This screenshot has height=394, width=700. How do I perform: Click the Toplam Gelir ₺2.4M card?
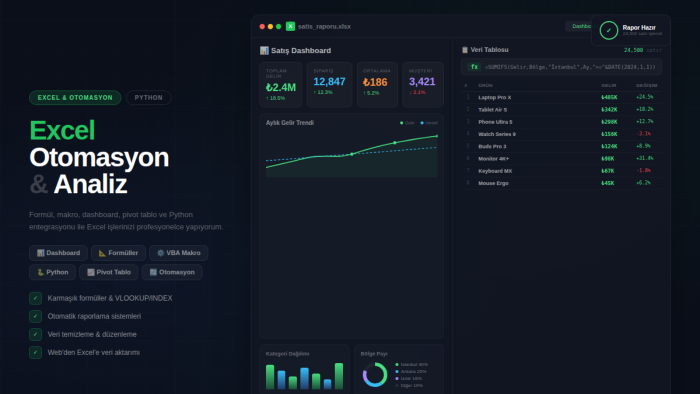[x=281, y=85]
